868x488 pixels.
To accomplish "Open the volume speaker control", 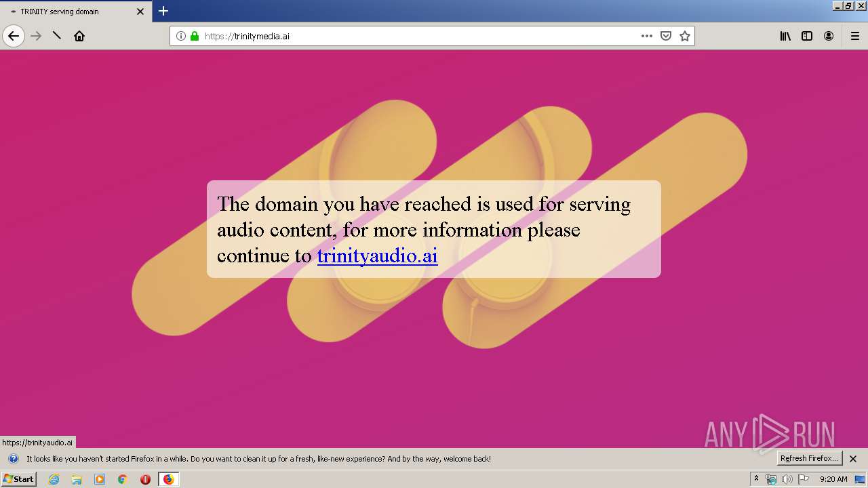I will 787,479.
